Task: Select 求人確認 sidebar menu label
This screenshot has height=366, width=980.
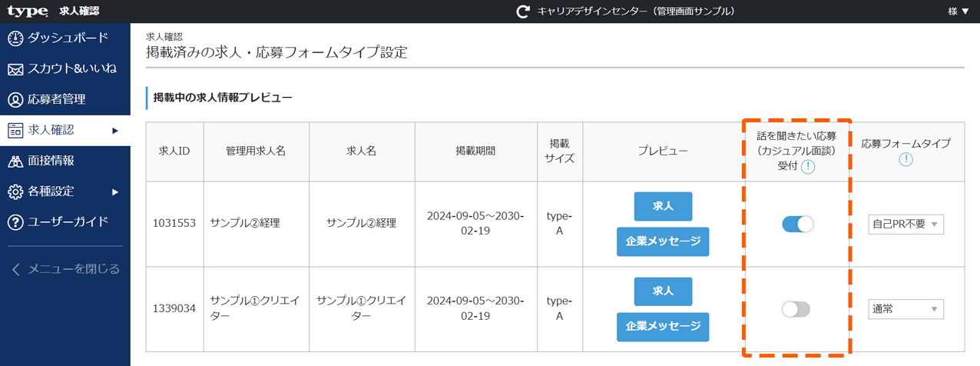Action: coord(51,130)
